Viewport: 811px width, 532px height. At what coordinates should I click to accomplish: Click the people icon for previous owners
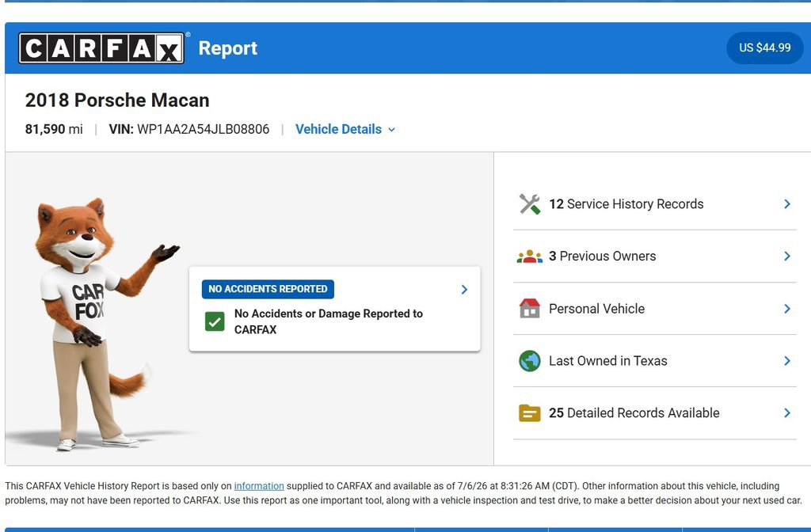click(530, 256)
